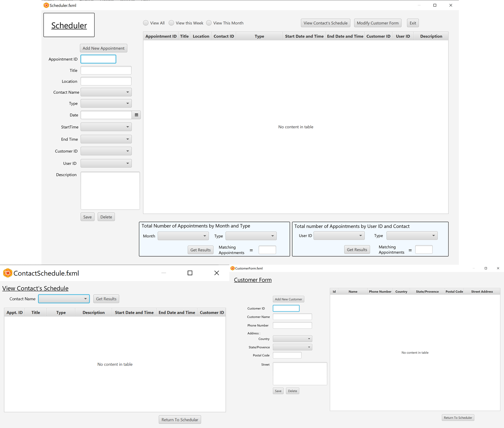Click the ContactSchedule.fxml title bar icon

(x=8, y=273)
